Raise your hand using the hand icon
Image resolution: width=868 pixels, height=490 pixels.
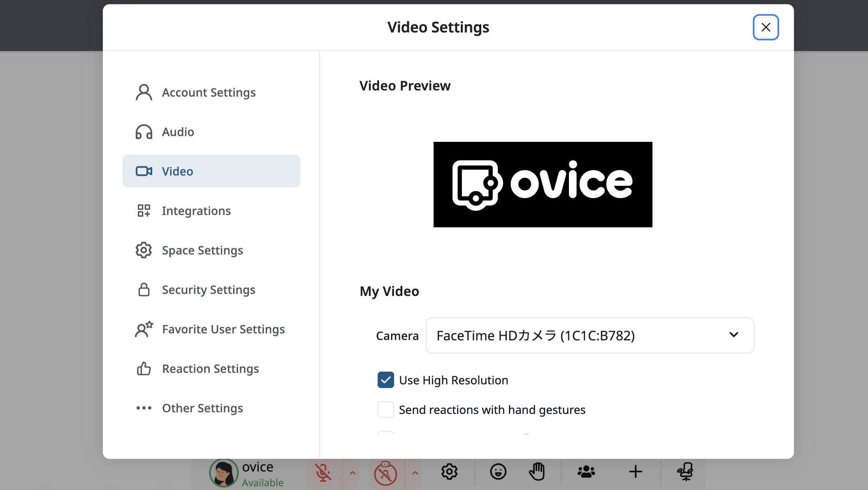538,472
